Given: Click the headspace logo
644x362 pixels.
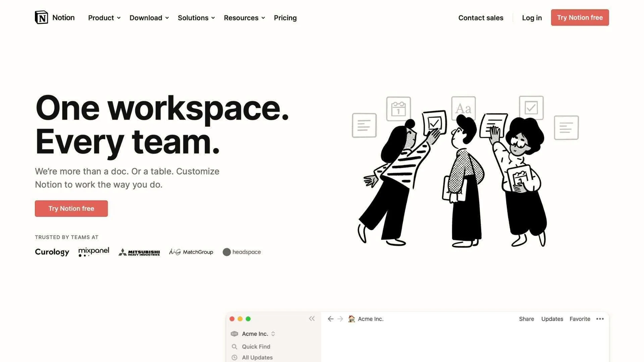Looking at the screenshot, I should point(241,252).
